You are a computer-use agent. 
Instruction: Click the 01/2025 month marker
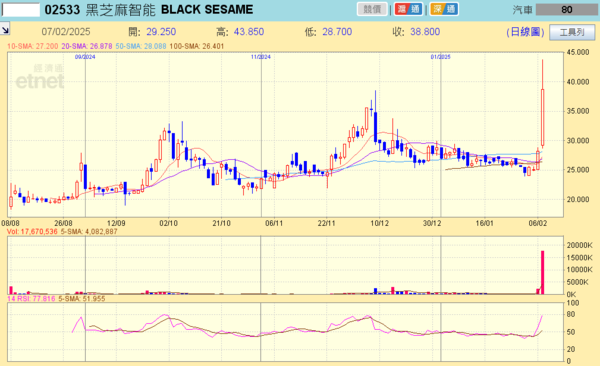[x=440, y=57]
